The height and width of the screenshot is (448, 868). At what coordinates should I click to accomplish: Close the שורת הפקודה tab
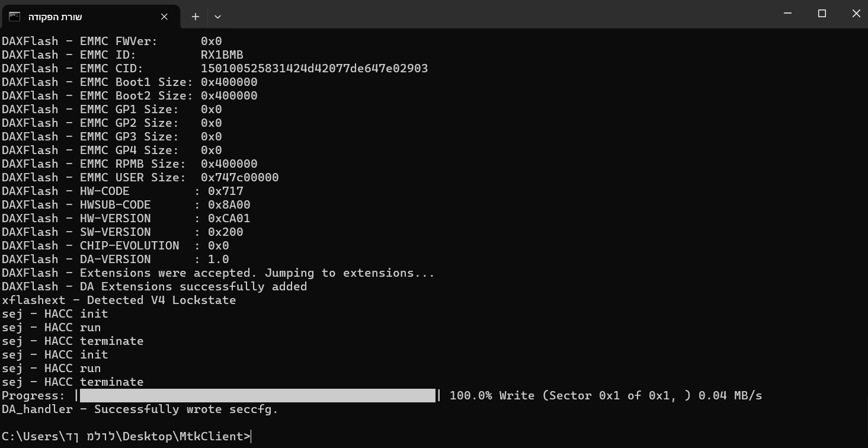coord(165,17)
